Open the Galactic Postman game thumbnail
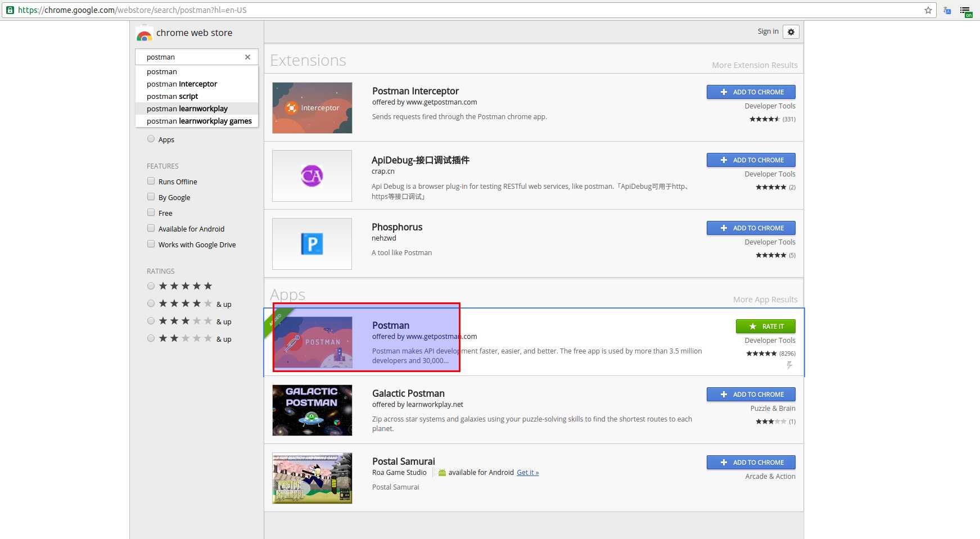The image size is (980, 539). click(x=312, y=410)
